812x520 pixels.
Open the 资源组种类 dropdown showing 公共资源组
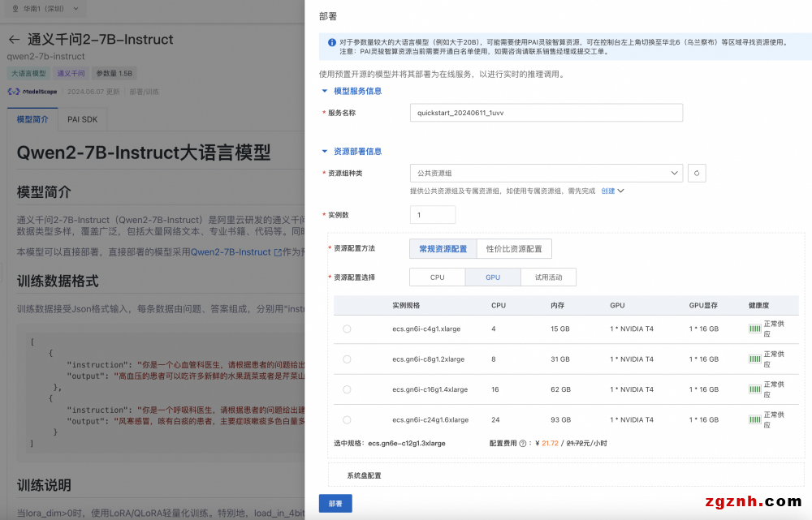(546, 173)
